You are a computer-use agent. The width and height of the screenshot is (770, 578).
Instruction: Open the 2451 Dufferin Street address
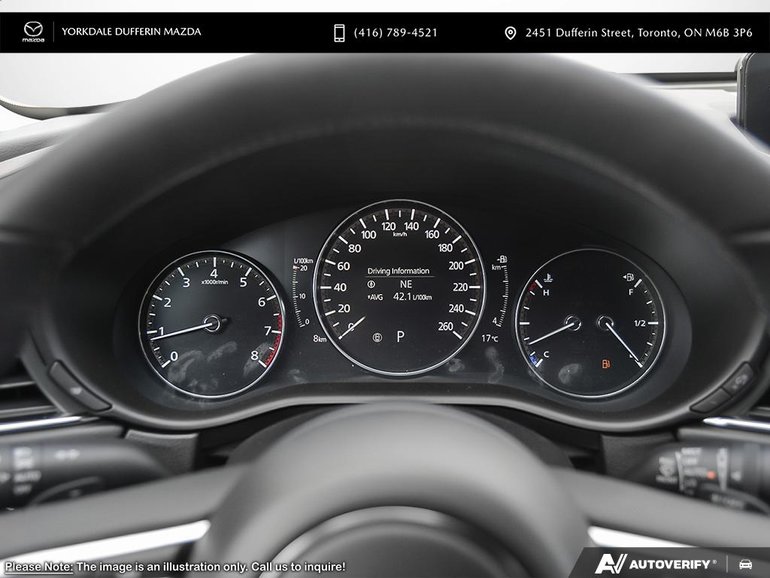click(x=638, y=33)
